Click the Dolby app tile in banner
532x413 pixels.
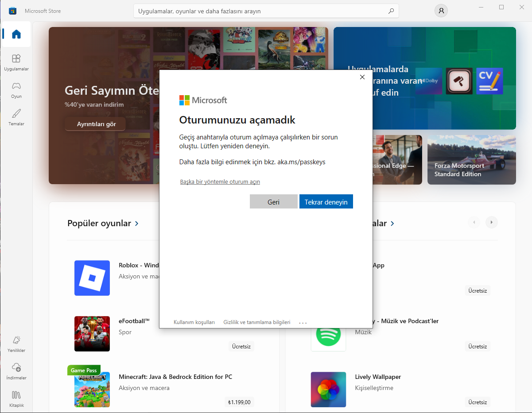tap(428, 81)
